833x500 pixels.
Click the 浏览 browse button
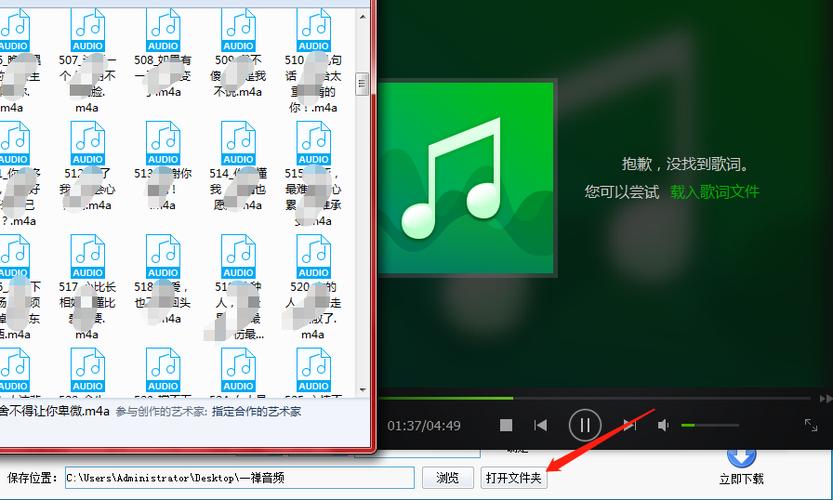pos(447,478)
